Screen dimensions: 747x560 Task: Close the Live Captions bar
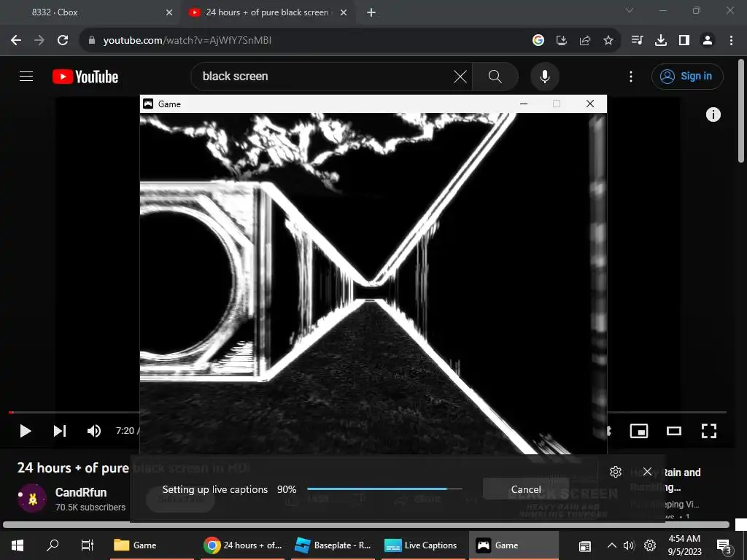pos(647,472)
